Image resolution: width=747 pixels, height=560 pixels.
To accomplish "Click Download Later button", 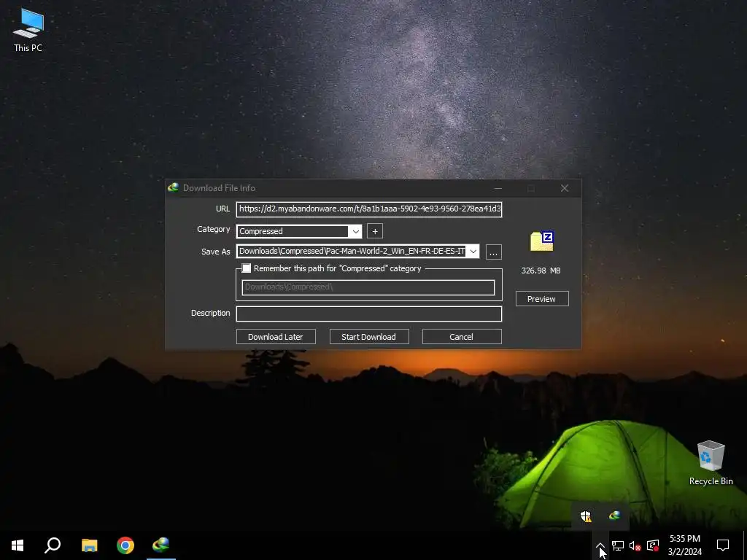I will (x=276, y=337).
